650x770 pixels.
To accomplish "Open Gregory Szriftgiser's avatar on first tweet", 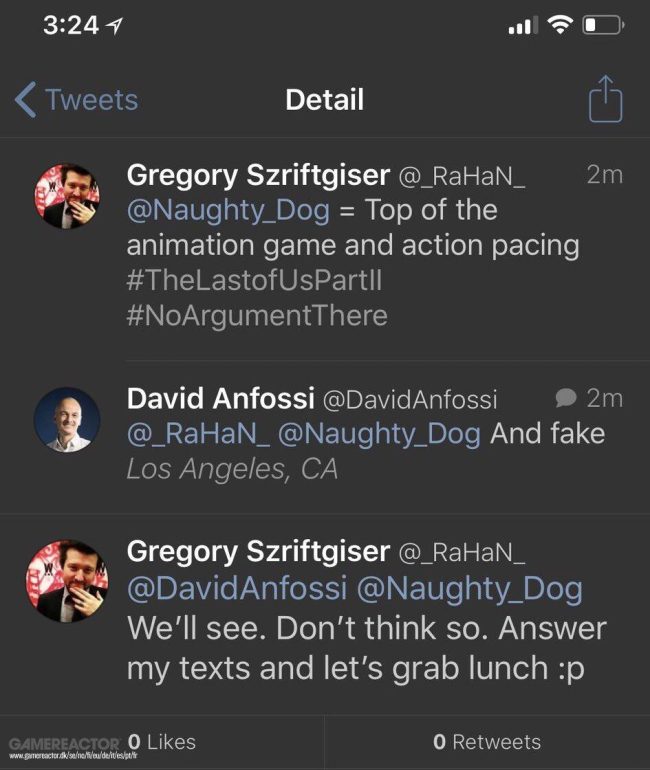I will (x=67, y=196).
